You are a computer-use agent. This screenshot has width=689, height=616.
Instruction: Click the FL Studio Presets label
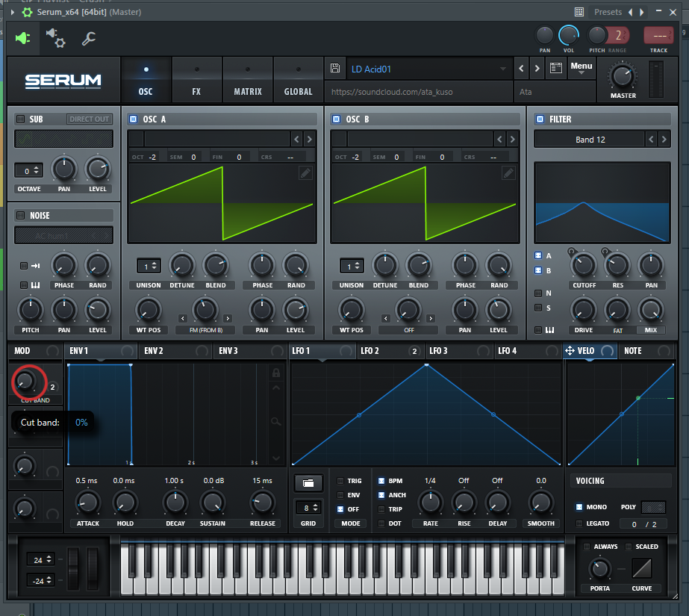608,12
